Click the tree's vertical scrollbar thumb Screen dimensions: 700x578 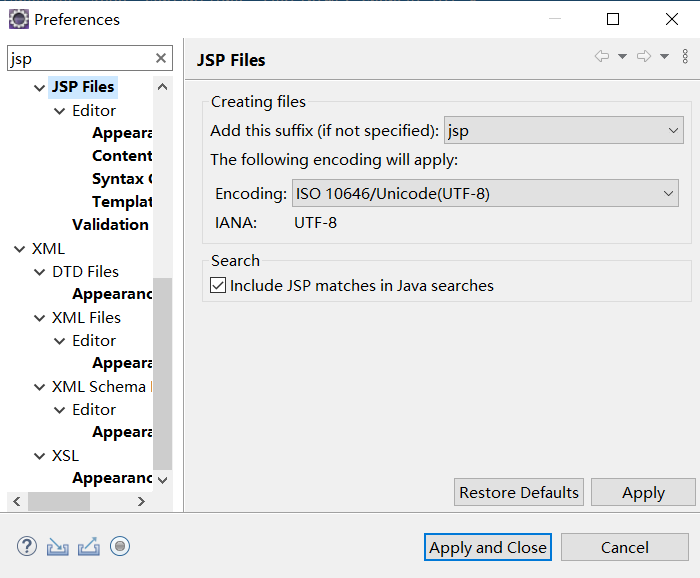click(x=162, y=374)
